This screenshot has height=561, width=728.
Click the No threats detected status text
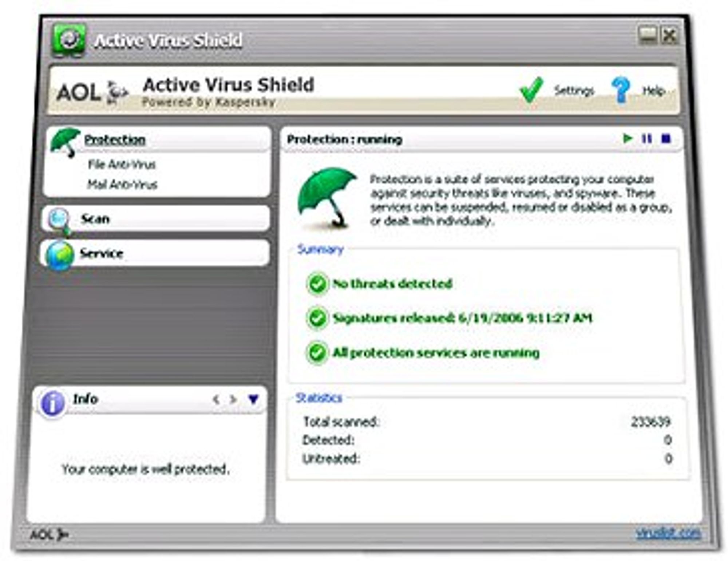[392, 284]
